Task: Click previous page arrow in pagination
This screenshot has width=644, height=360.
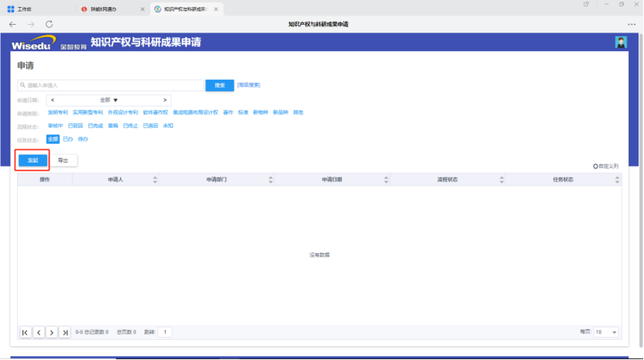Action: pos(39,332)
